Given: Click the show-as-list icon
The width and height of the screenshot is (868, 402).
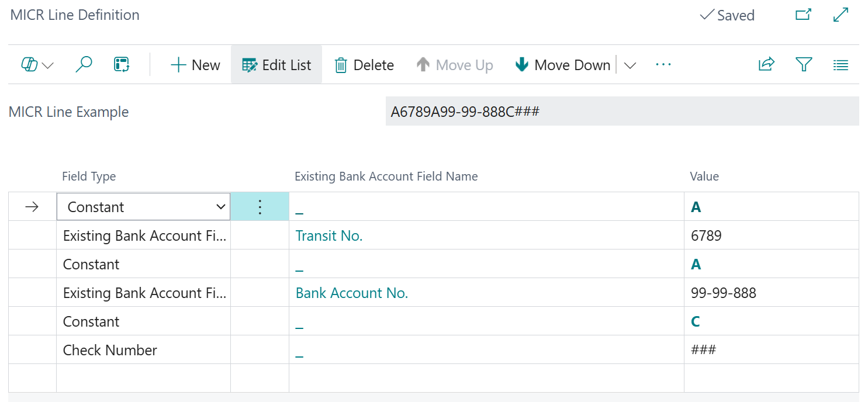Looking at the screenshot, I should (x=841, y=64).
